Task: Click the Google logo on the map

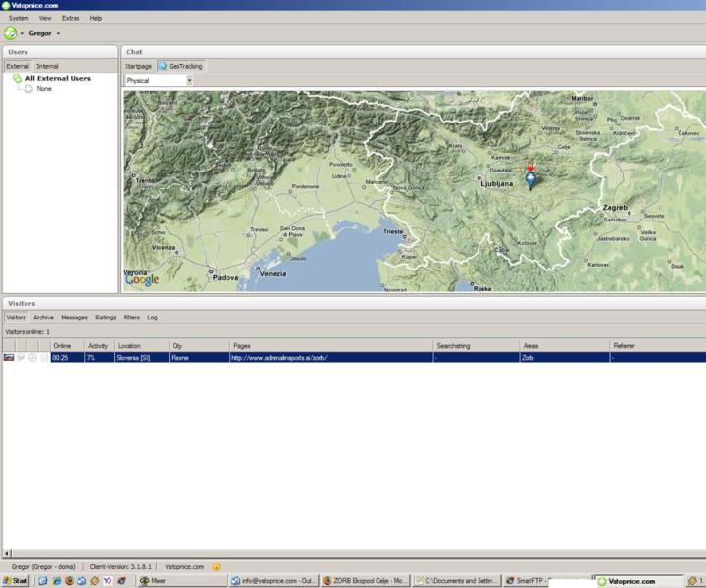Action: pyautogui.click(x=141, y=279)
